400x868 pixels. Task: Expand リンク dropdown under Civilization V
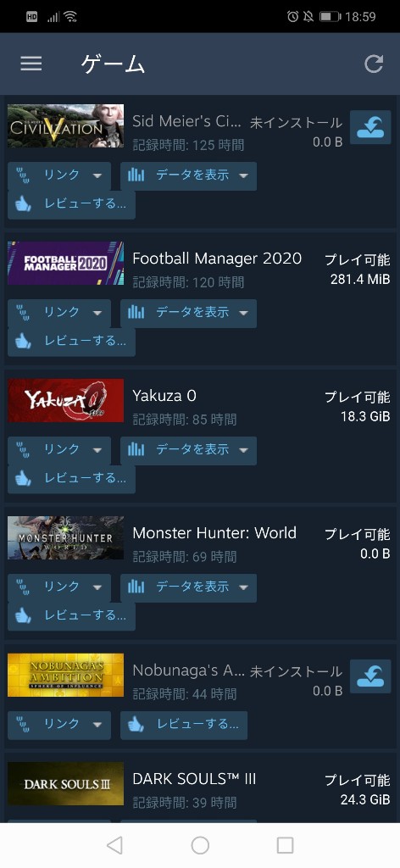point(59,175)
